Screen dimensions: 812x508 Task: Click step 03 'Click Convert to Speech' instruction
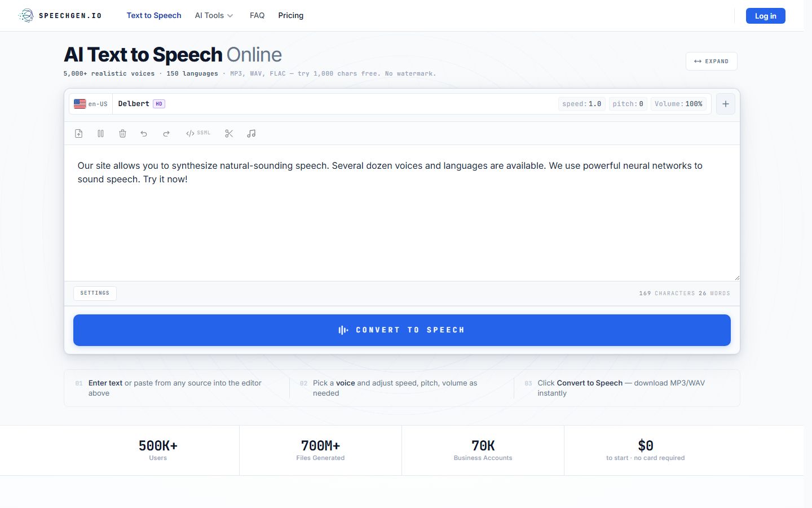coord(625,388)
